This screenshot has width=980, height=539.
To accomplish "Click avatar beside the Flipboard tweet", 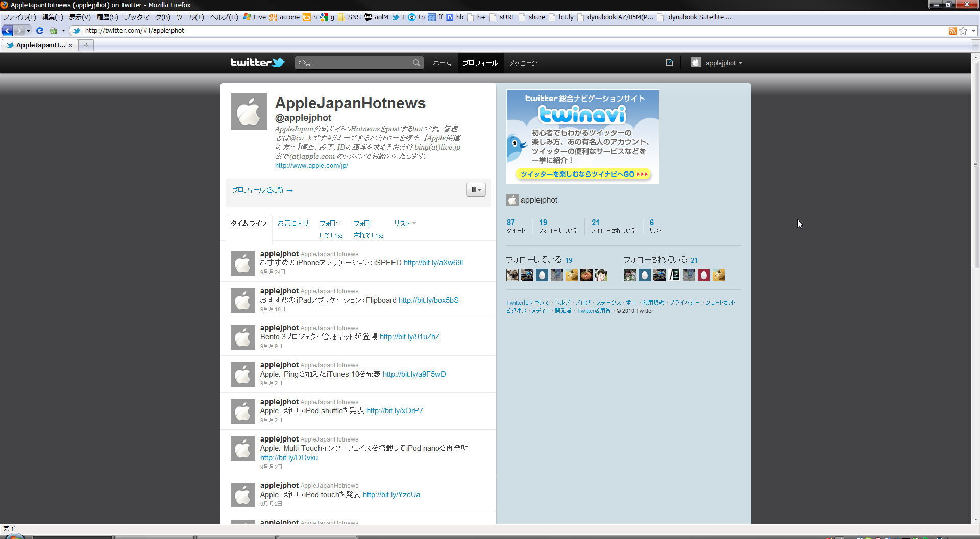I will [242, 301].
